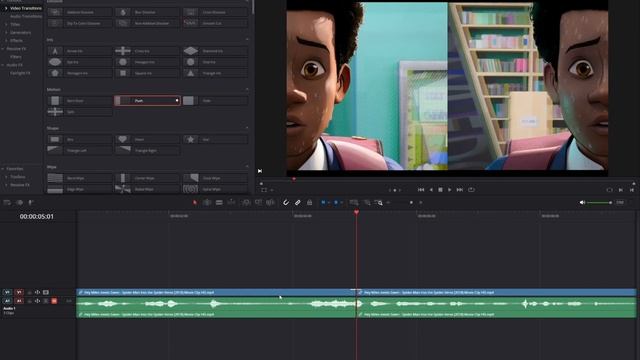The height and width of the screenshot is (360, 640).
Task: Select the Center Wipe transition
Action: coord(147,178)
